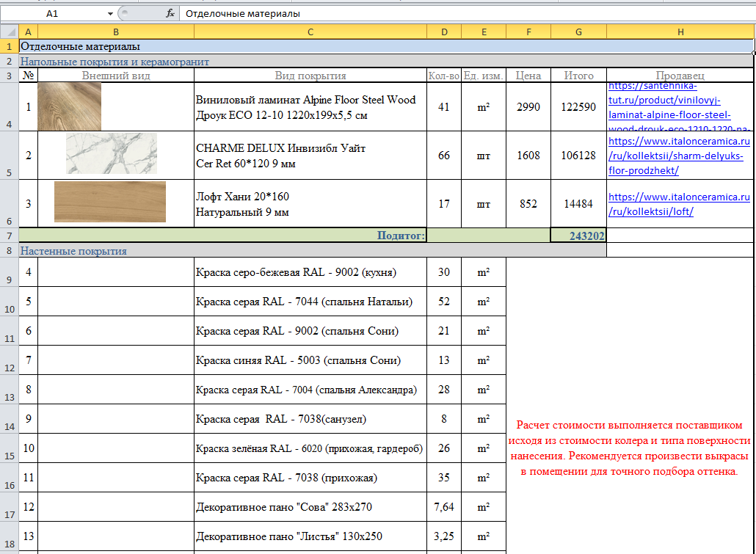This screenshot has width=756, height=554.
Task: Select the 'Подитог:' label cell
Action: (222, 236)
